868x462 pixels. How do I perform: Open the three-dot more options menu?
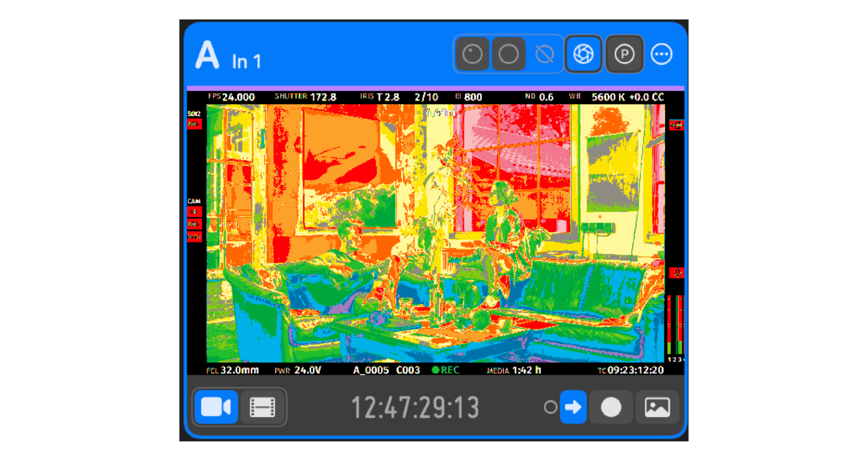(x=662, y=54)
